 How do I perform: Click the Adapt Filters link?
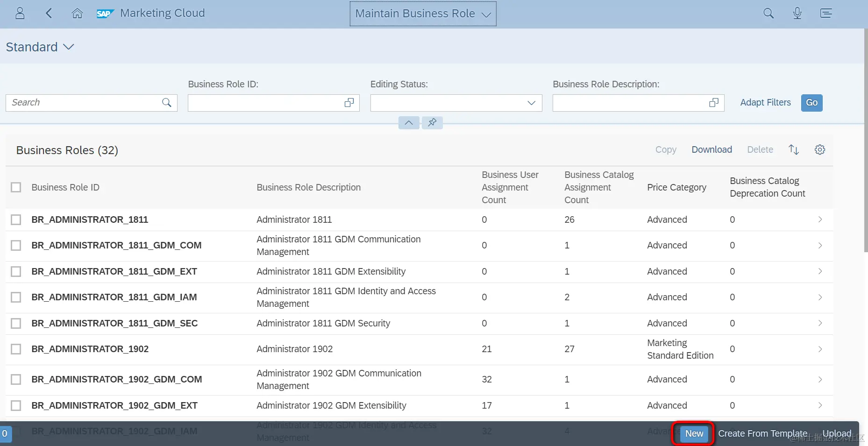point(765,102)
